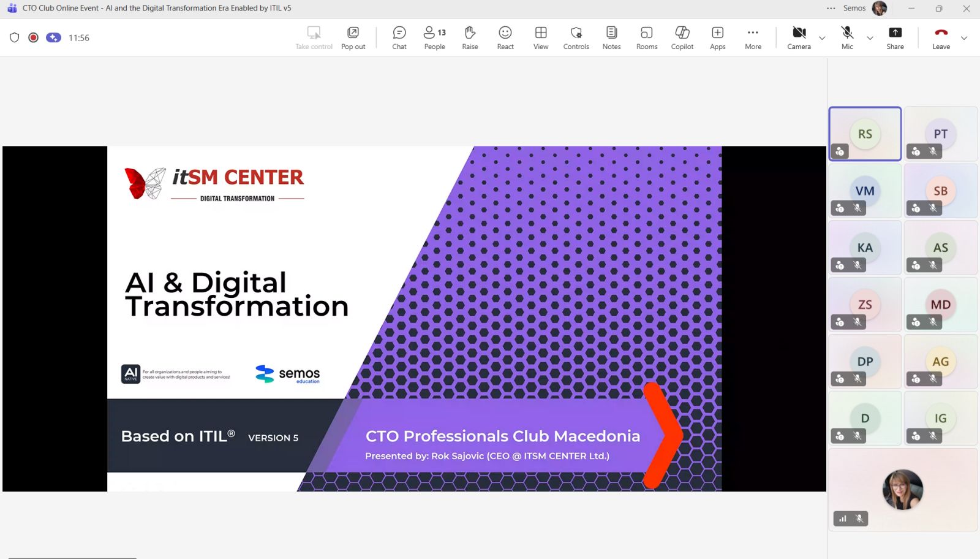Expand the Mic options arrow
Viewport: 980px width, 559px height.
pos(870,38)
